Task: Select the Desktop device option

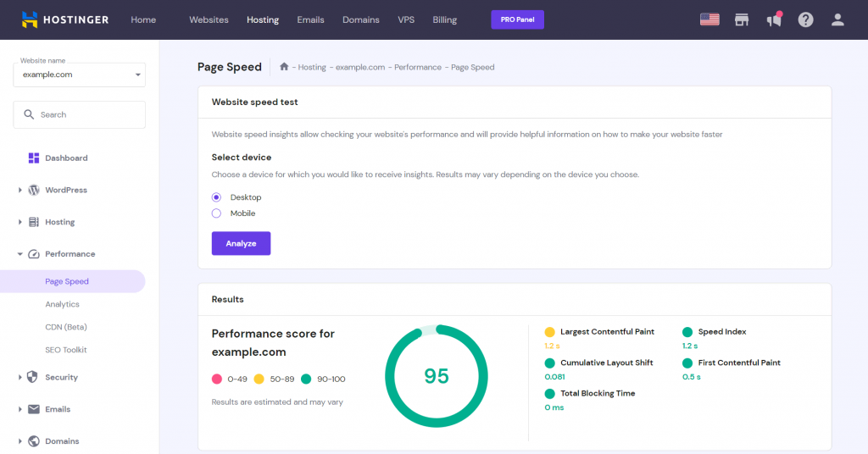Action: coord(216,197)
